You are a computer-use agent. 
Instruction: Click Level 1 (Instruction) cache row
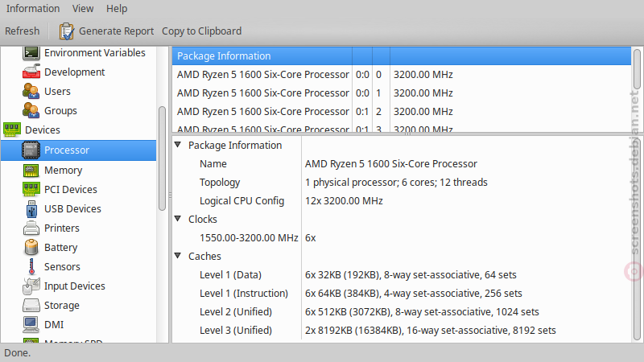[x=401, y=293]
